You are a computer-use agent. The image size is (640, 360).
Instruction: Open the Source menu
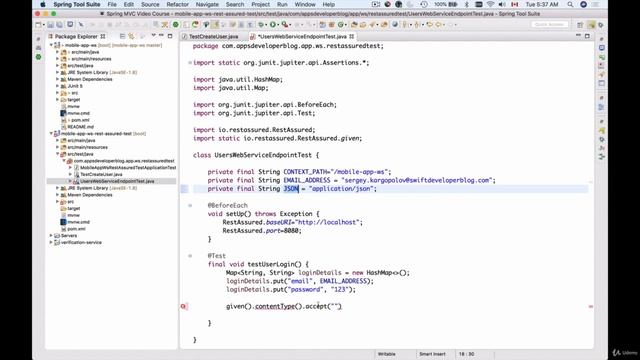[150, 4]
